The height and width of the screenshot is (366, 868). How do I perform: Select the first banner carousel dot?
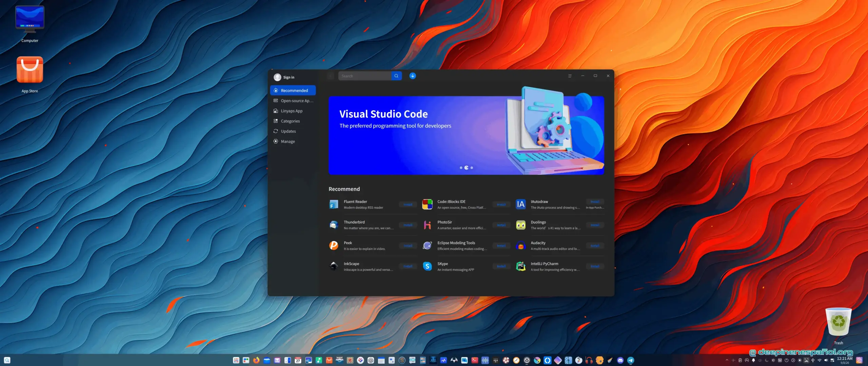[461, 168]
